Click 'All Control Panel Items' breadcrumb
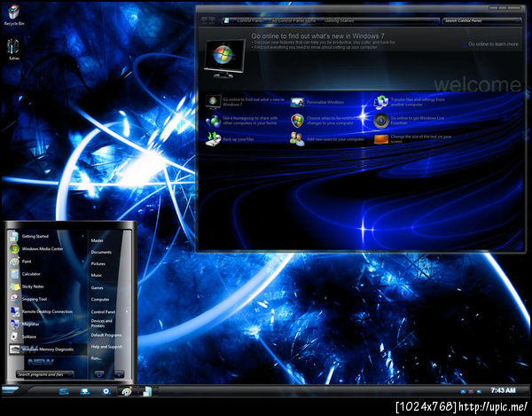 click(293, 20)
